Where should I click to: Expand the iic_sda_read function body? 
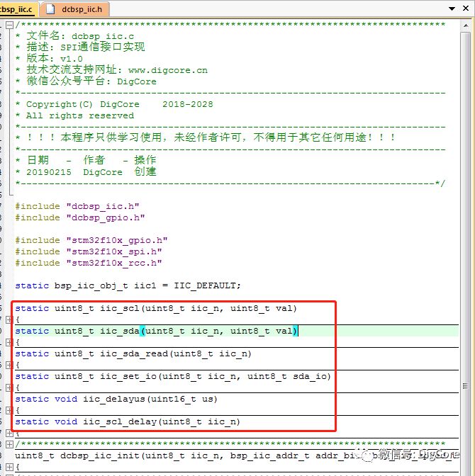coord(9,365)
